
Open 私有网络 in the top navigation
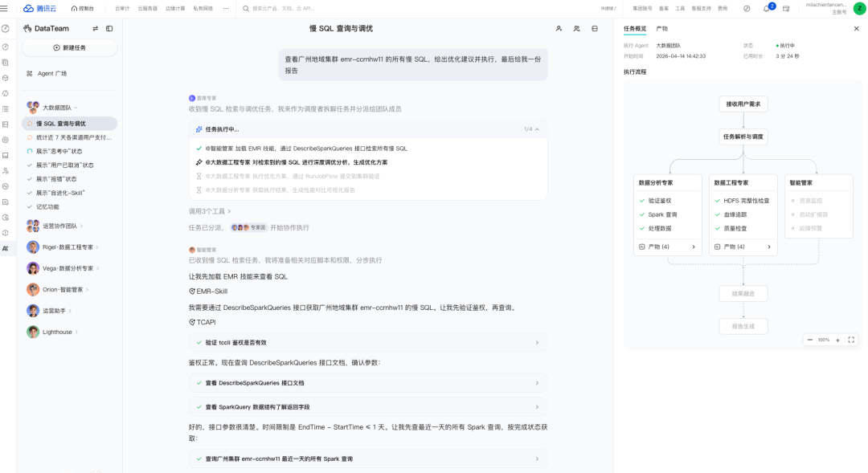pyautogui.click(x=203, y=8)
